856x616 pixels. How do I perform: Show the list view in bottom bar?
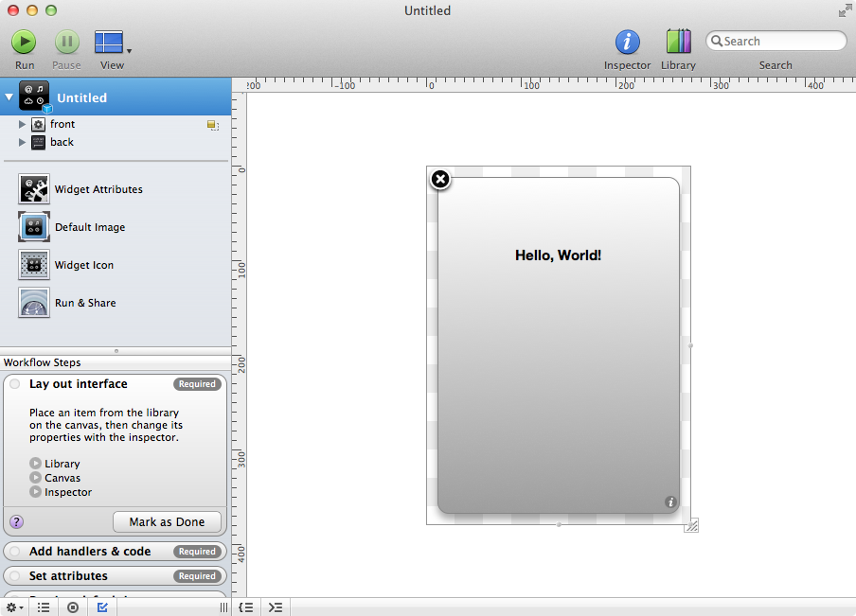44,607
